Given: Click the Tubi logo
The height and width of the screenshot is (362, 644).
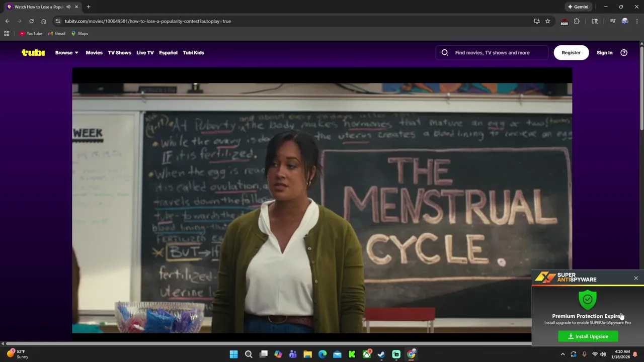Looking at the screenshot, I should pyautogui.click(x=33, y=52).
